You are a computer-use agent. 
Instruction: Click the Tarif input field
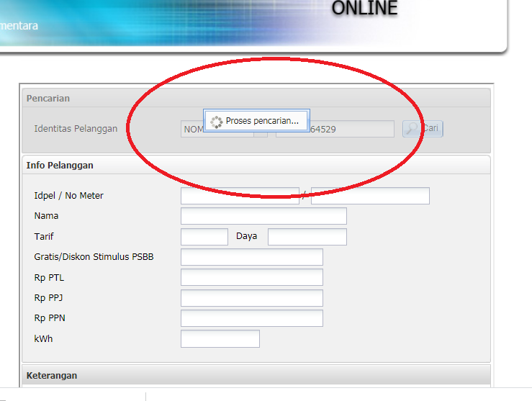click(x=204, y=237)
